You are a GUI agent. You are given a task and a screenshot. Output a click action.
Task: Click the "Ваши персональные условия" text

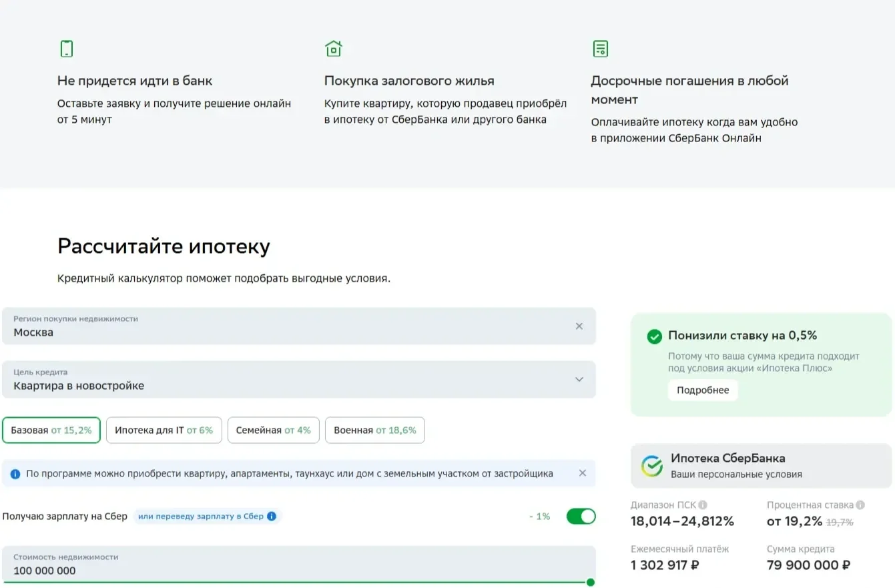(x=736, y=475)
